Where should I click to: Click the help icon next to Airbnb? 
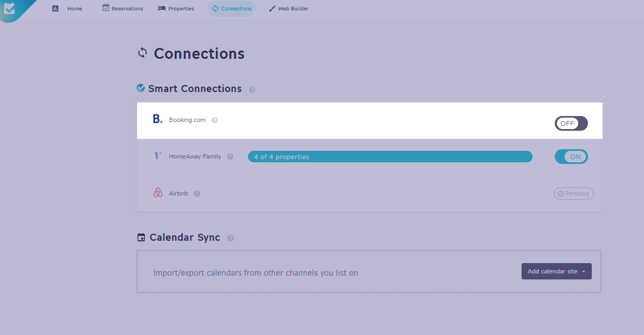[x=197, y=193]
